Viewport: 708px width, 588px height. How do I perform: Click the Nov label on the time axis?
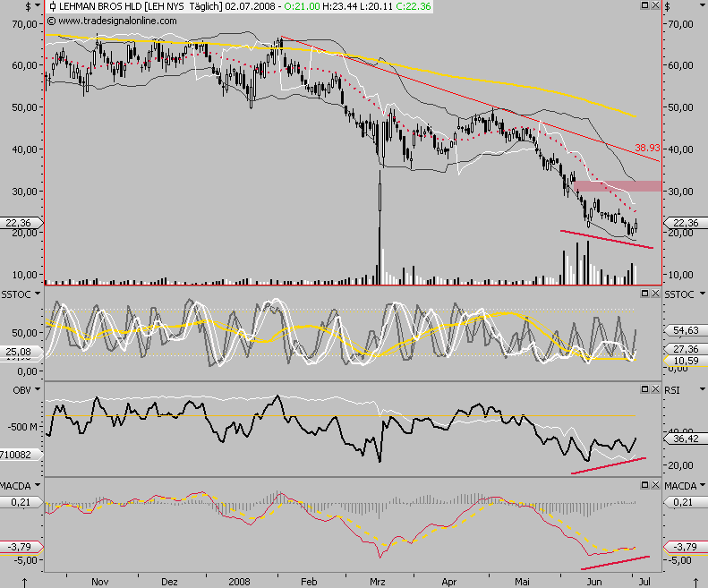tap(99, 582)
